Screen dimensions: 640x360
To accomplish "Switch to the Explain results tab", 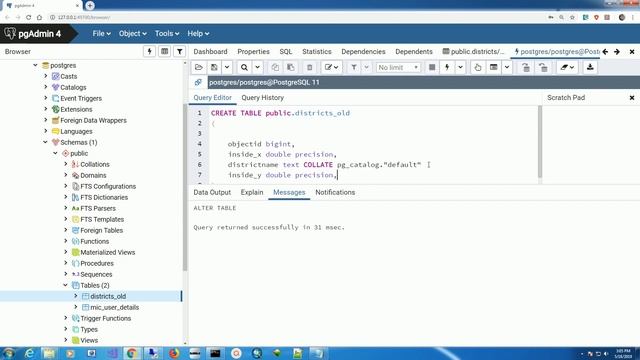I will pyautogui.click(x=252, y=192).
